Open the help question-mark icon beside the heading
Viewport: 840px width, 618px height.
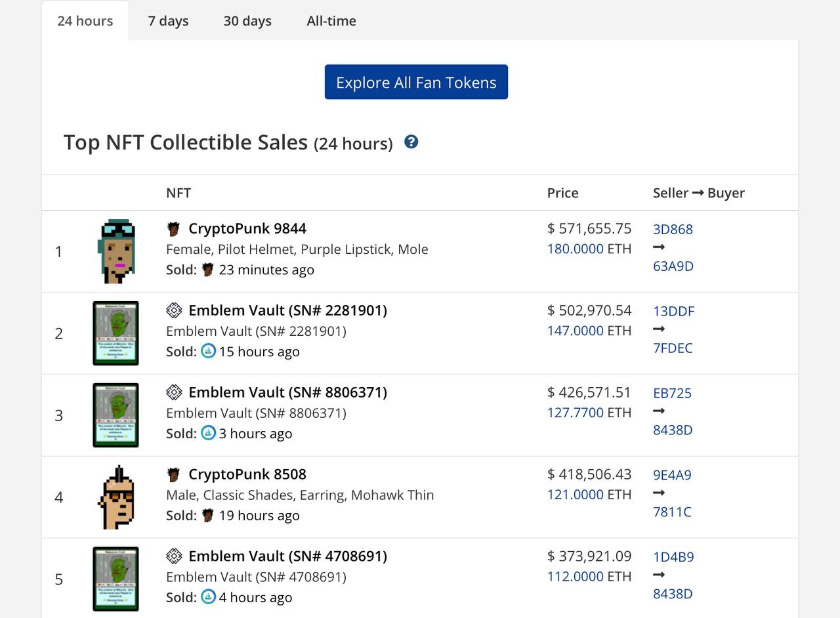coord(411,142)
